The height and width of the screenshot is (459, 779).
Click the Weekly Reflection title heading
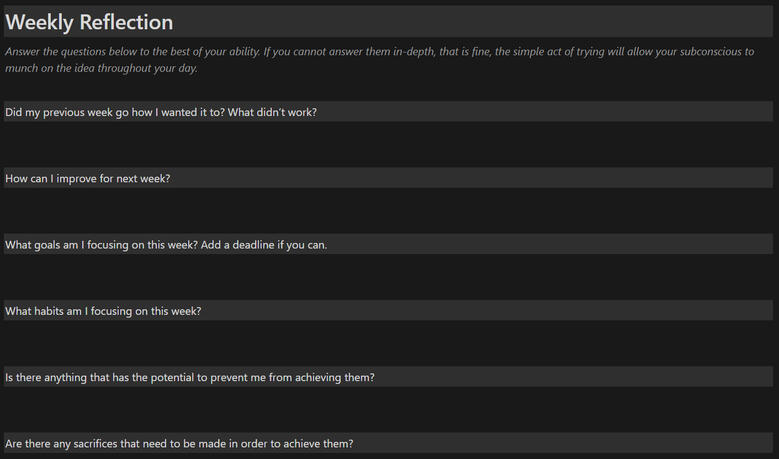coord(89,22)
